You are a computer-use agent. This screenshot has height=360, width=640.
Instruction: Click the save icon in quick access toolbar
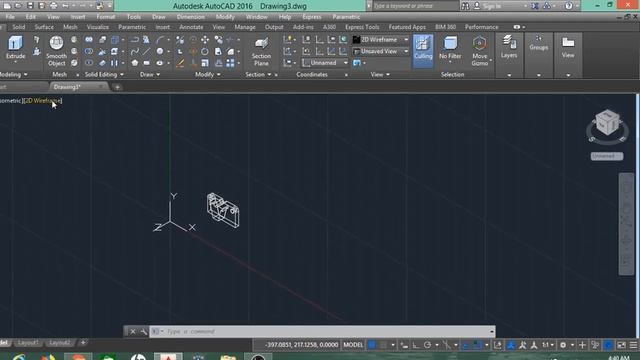point(30,6)
